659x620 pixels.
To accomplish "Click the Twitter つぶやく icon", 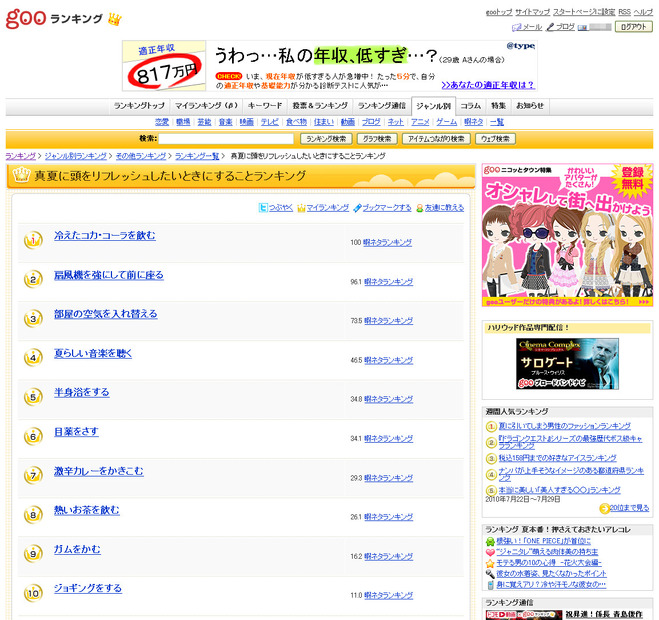I will [263, 208].
